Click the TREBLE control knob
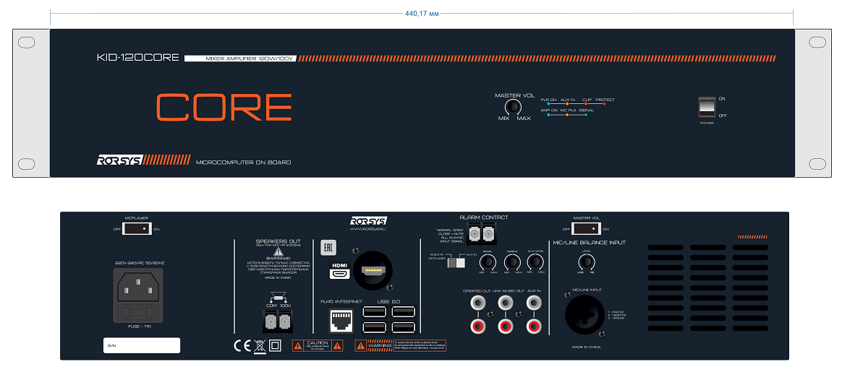 coord(511,261)
